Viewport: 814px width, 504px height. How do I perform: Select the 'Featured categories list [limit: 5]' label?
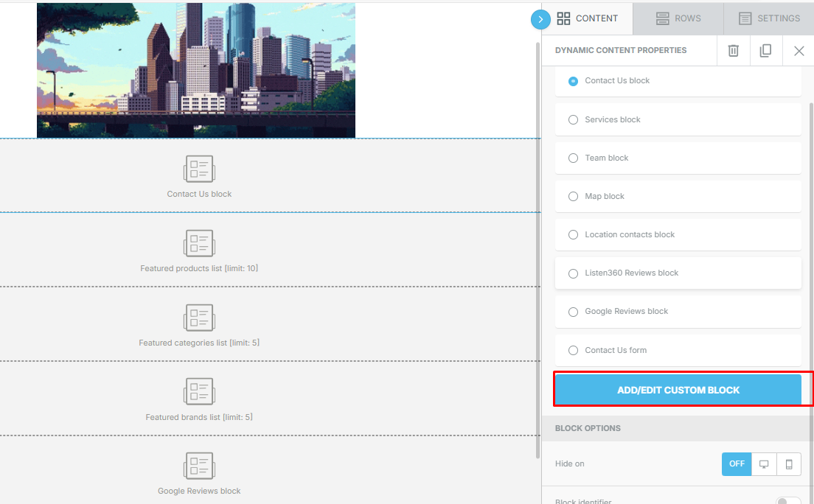[x=199, y=343]
